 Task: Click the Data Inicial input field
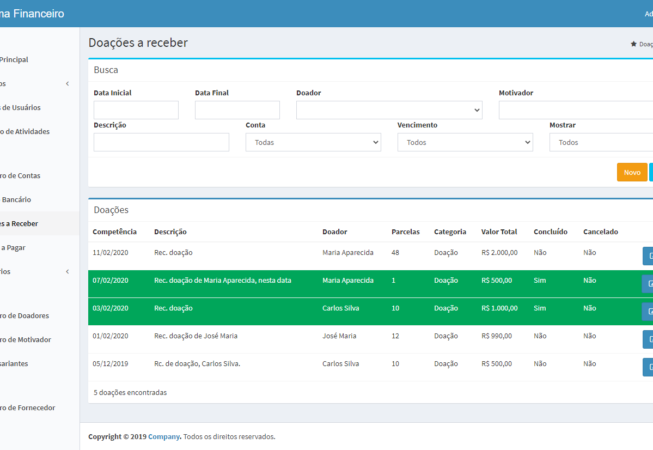(136, 110)
